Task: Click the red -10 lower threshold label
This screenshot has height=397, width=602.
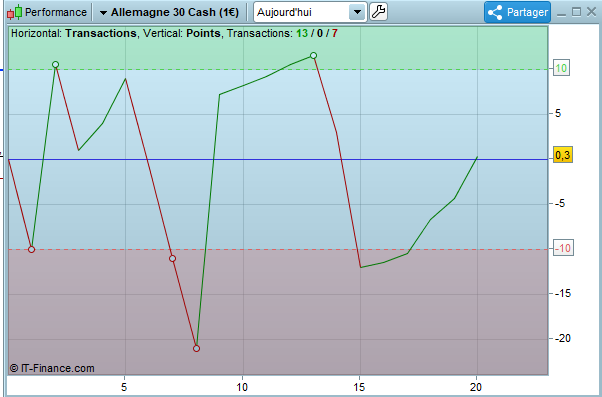Action: 563,248
